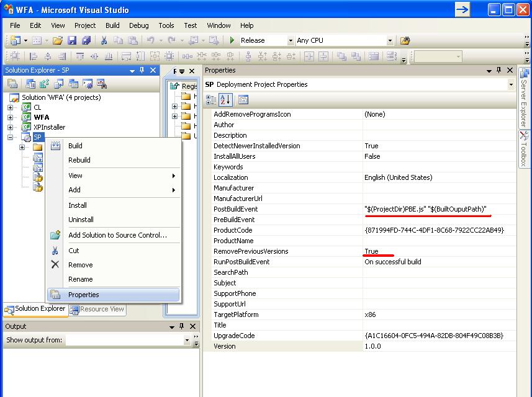Close the Output panel
Screen dimensions: 532x397
pos(192,326)
